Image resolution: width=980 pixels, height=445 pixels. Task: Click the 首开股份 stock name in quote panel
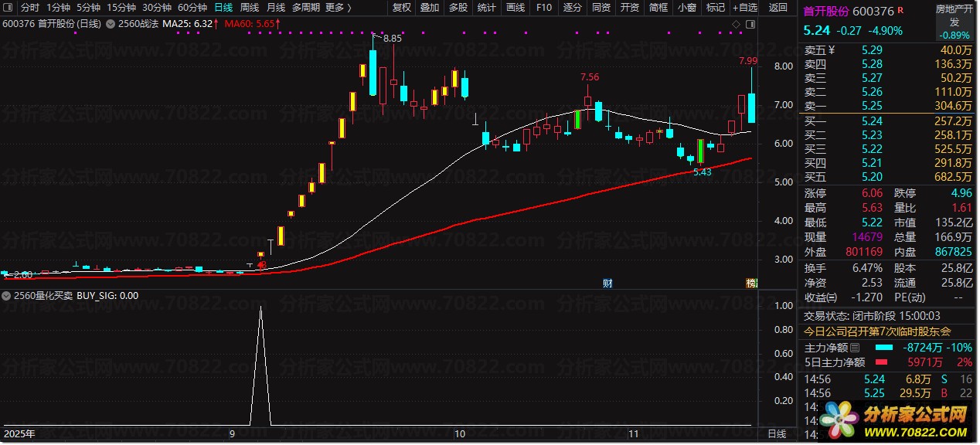(826, 12)
